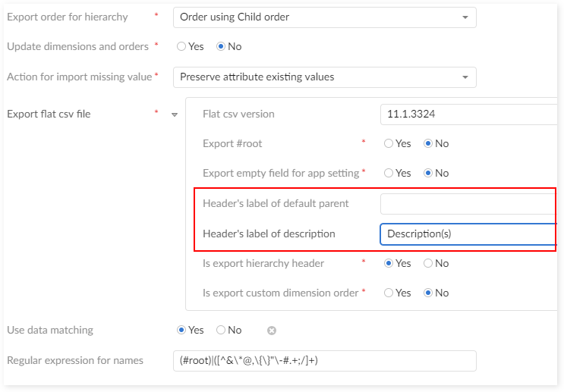Select No for Export #root
The height and width of the screenshot is (392, 564).
pyautogui.click(x=429, y=143)
